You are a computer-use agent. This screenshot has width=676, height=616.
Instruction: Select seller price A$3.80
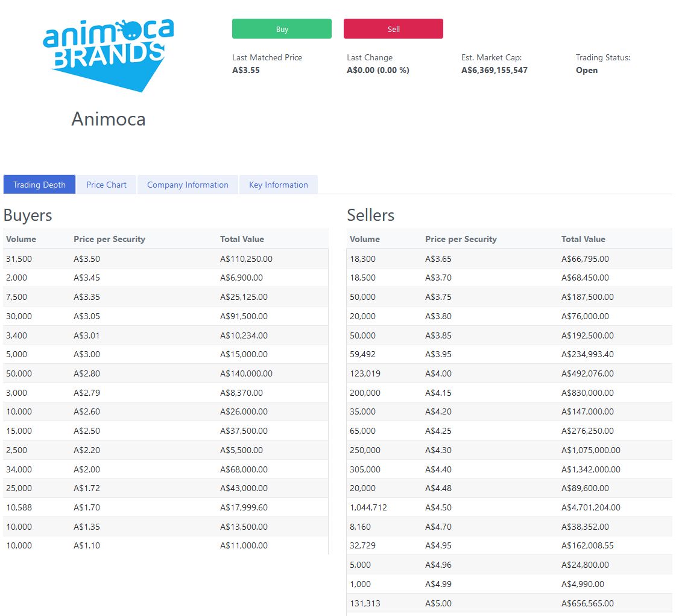[438, 316]
